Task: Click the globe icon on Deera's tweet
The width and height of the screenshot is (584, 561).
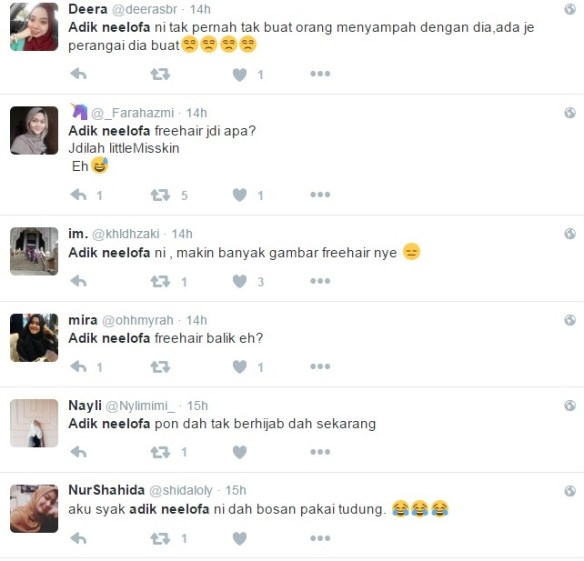Action: 570,9
